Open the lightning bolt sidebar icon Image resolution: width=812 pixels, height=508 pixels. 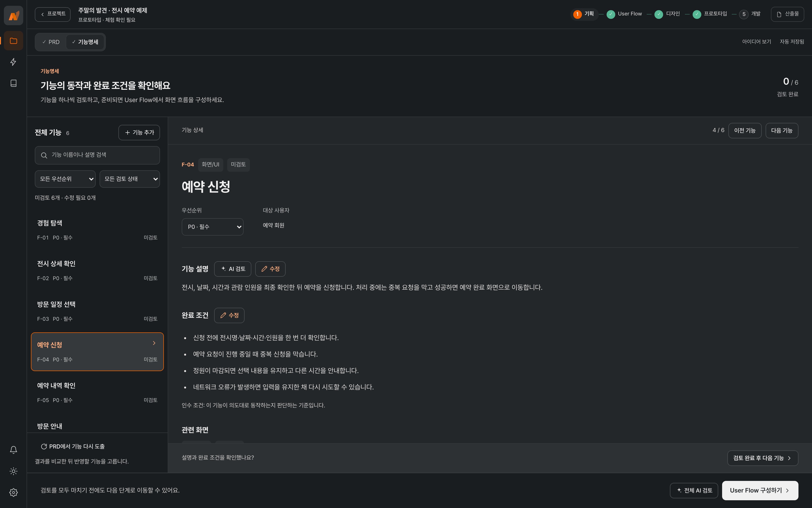click(14, 62)
